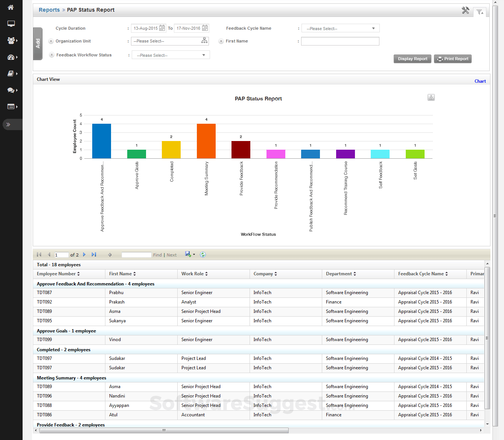Click the Display Report button
Screen dimensions: 504x440
[x=413, y=59]
